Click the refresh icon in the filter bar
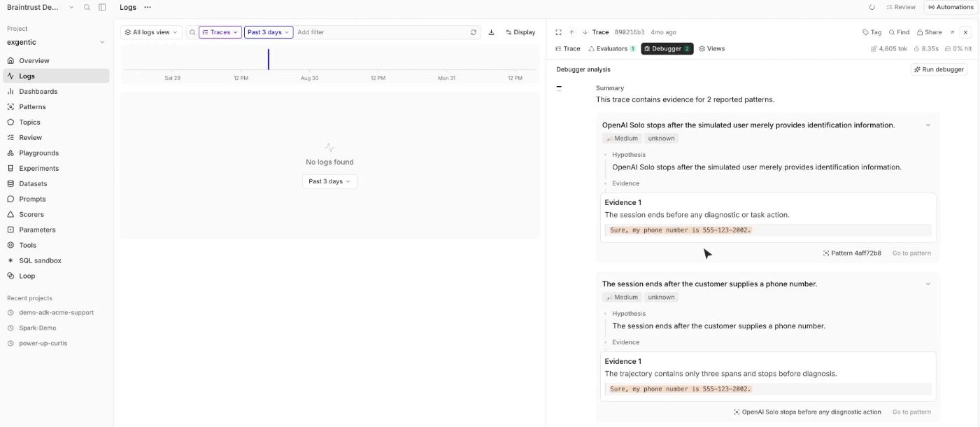Viewport: 980px width, 427px height. point(474,32)
